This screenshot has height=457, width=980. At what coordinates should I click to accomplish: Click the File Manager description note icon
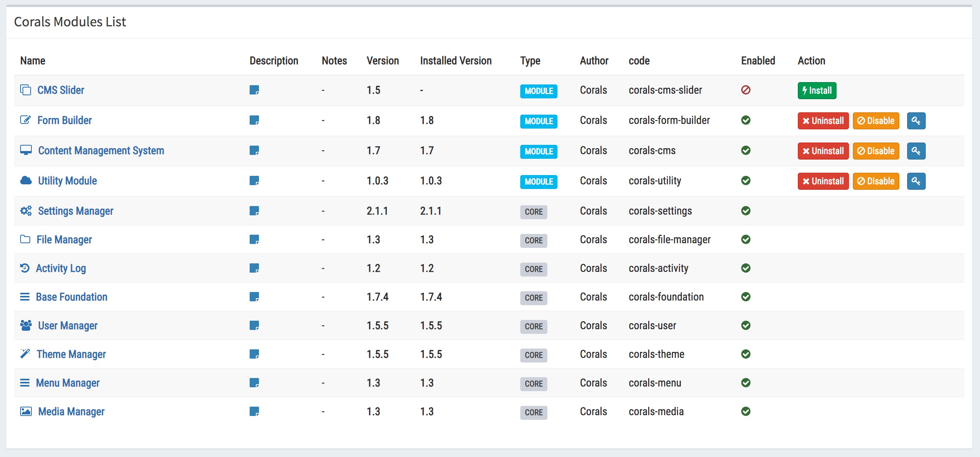click(x=254, y=240)
